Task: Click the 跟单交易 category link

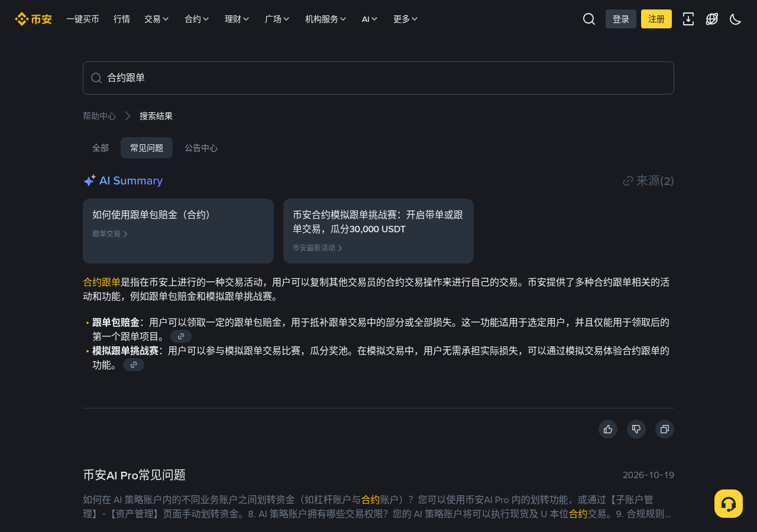Action: coord(110,233)
